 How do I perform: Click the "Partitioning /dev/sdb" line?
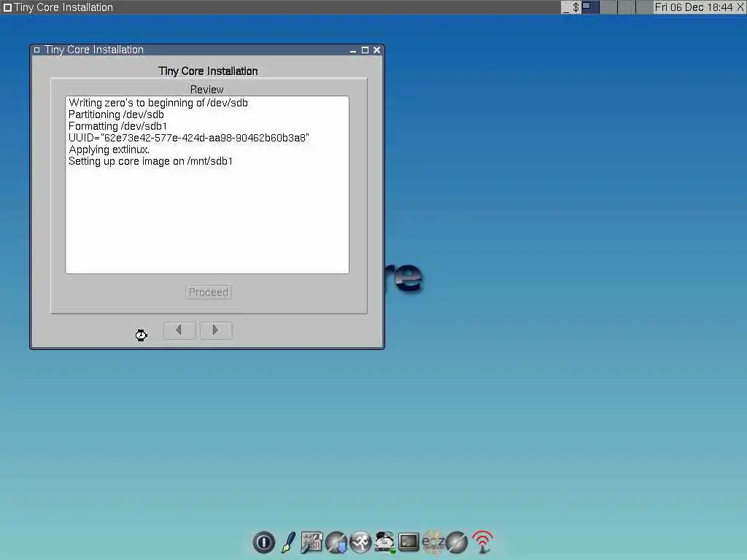click(x=116, y=114)
